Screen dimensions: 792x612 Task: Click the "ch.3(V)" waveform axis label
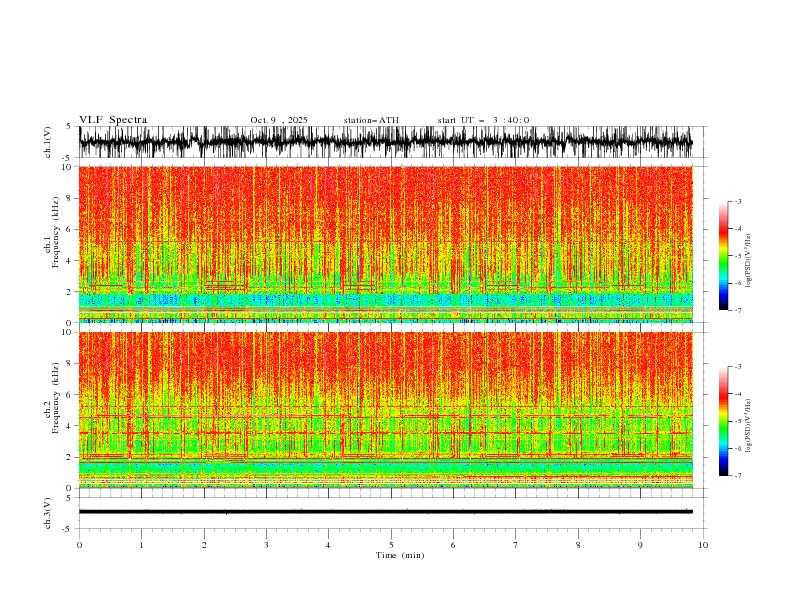48,513
